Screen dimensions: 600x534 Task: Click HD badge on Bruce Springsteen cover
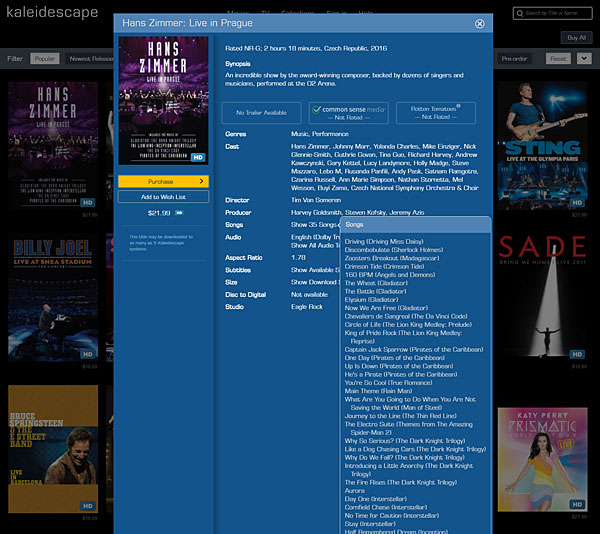tap(88, 506)
